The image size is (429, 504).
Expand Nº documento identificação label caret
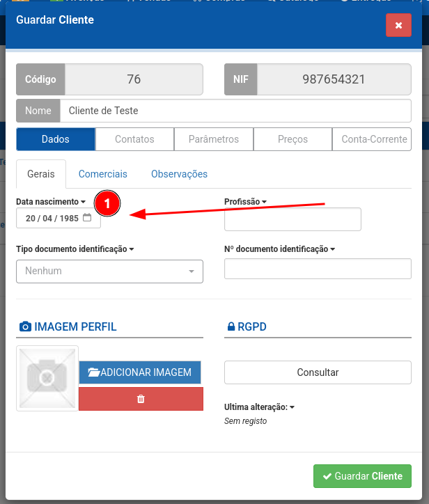tap(332, 249)
